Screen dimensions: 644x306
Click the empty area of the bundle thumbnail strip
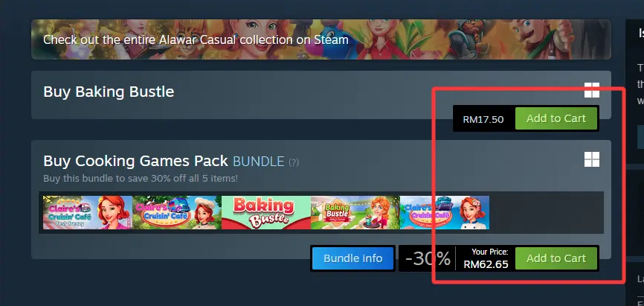coord(547,212)
